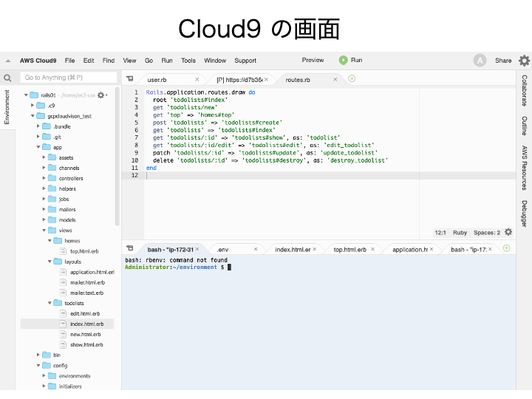Close the index.html.er tab in bottom pane

click(315, 249)
